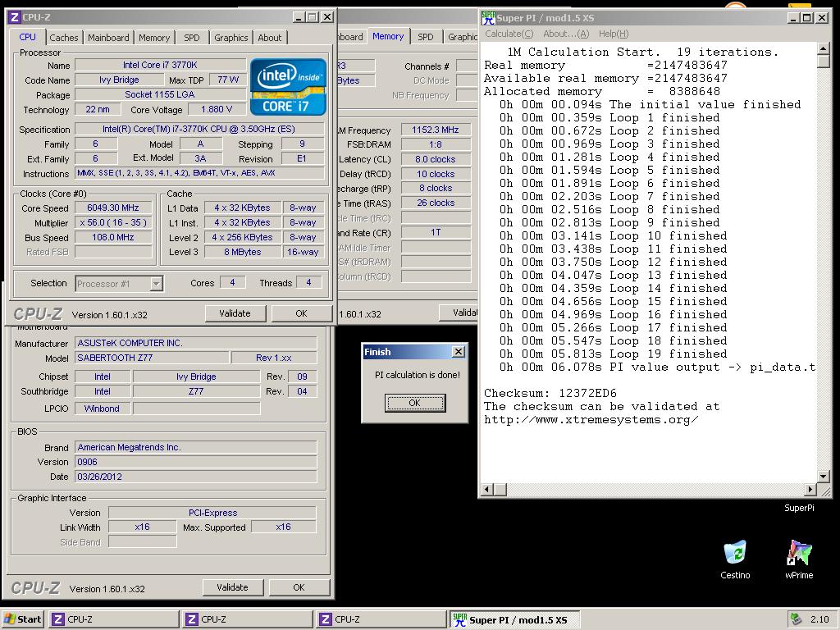Open the Start menu
Screen dimensions: 840x630
(x=22, y=619)
